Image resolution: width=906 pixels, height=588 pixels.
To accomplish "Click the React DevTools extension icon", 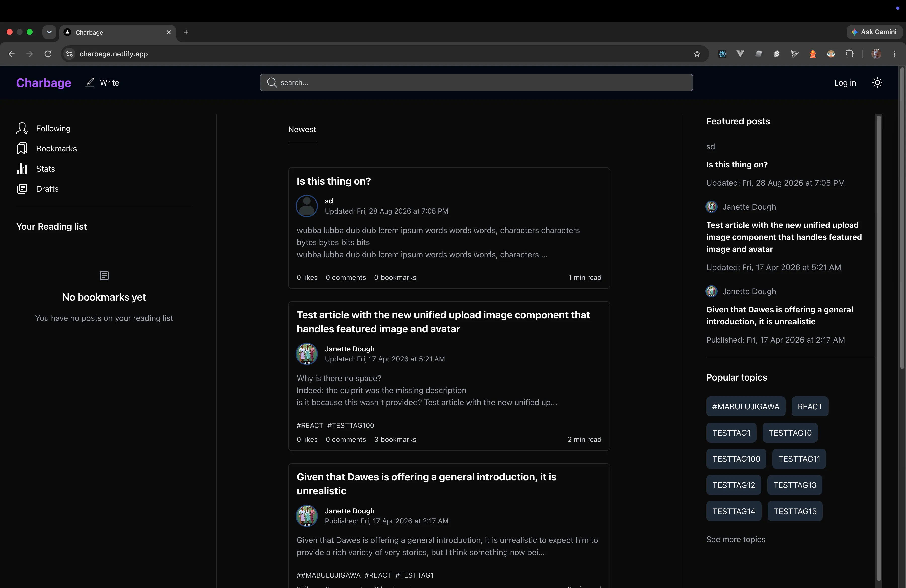I will click(x=722, y=54).
